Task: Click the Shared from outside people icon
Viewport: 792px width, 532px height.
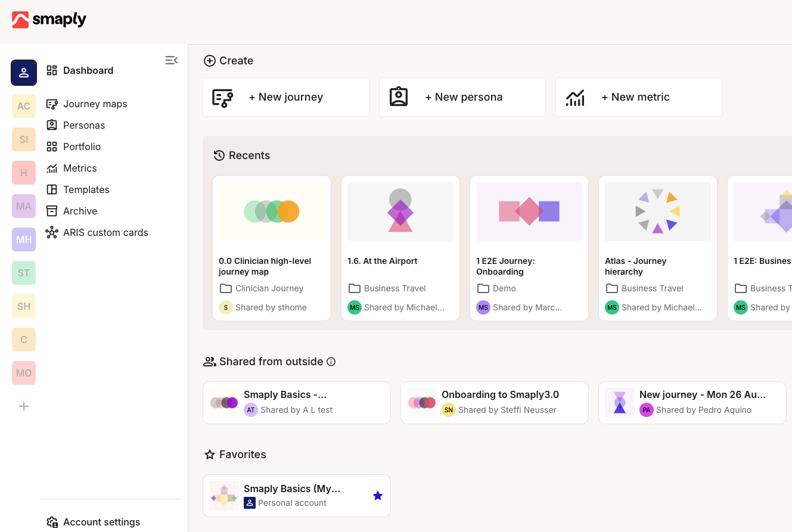Action: [x=210, y=362]
